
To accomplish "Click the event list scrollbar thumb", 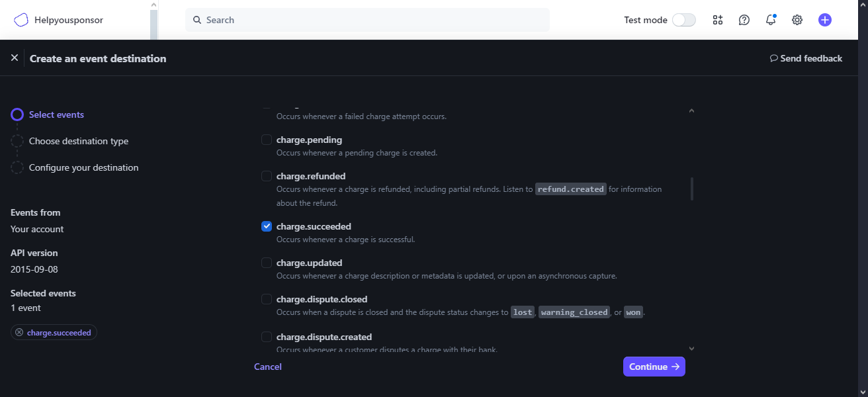I will pos(692,189).
